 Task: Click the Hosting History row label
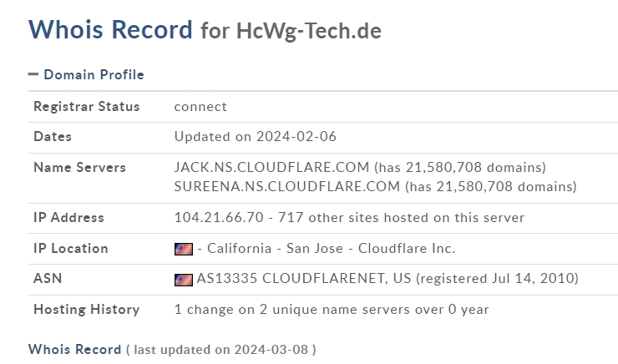[86, 310]
